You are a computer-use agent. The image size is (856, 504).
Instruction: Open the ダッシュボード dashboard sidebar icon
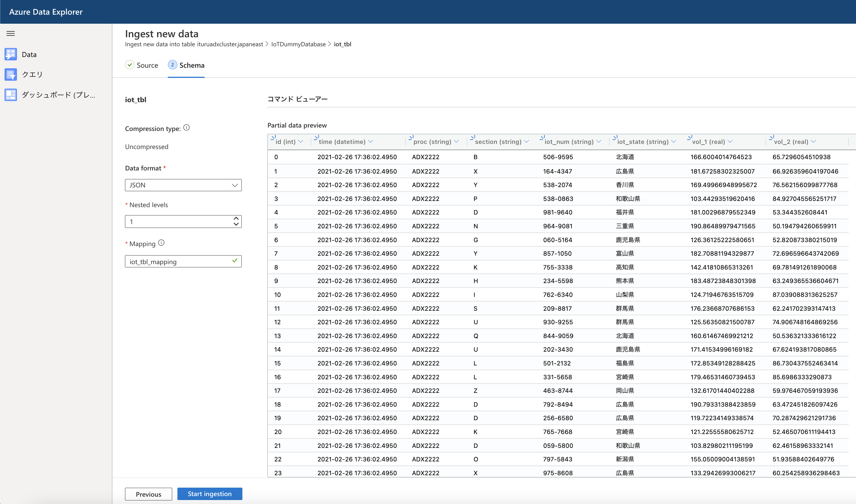[x=10, y=95]
